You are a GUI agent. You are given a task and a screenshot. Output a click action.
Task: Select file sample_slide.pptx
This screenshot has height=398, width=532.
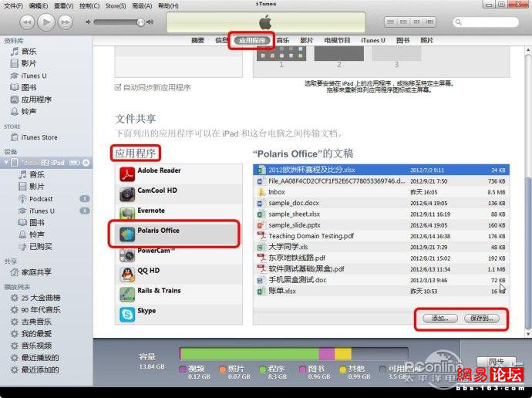[x=381, y=225]
